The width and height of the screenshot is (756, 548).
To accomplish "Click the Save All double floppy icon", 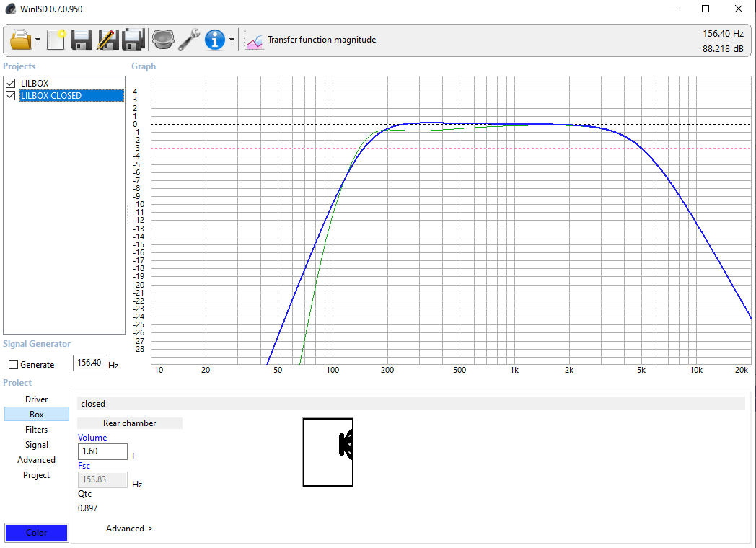I will point(133,40).
